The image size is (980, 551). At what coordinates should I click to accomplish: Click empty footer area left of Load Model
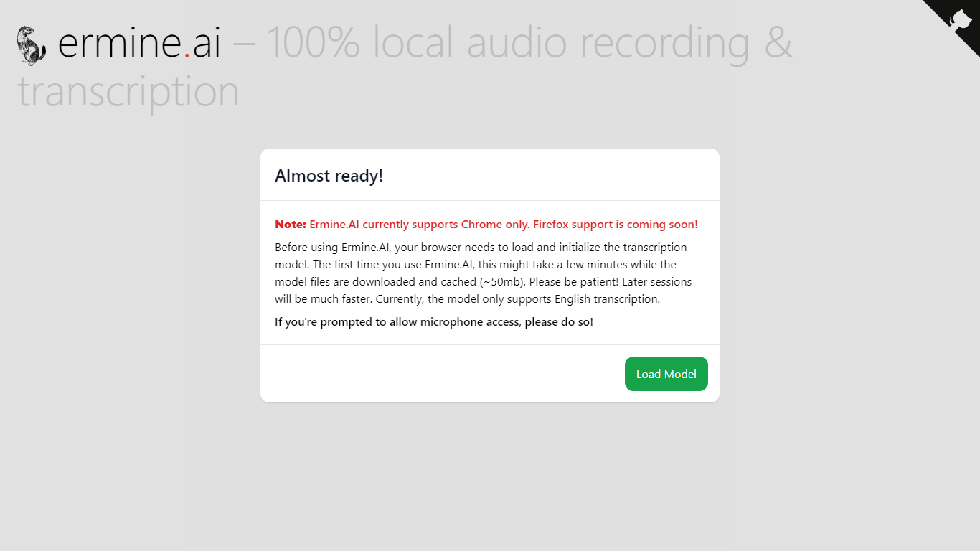(443, 374)
